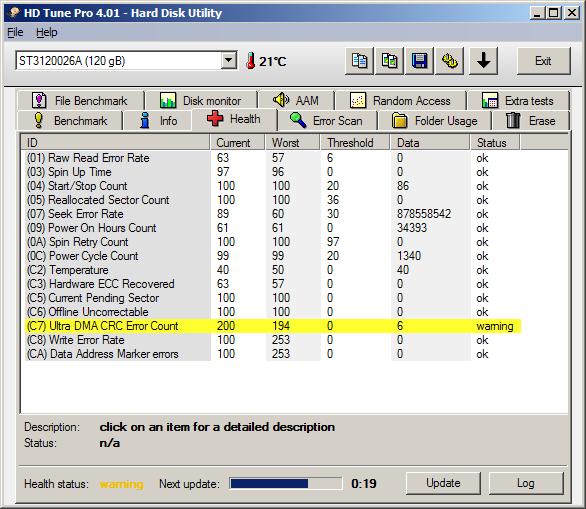
Task: Open the Help menu
Action: pos(47,33)
